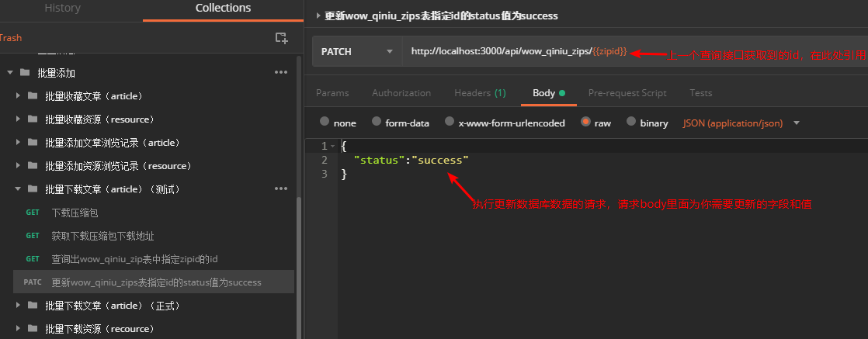Click folder icon of 批量收藏文章（article）
Screen dimensions: 868x339
tap(33, 95)
